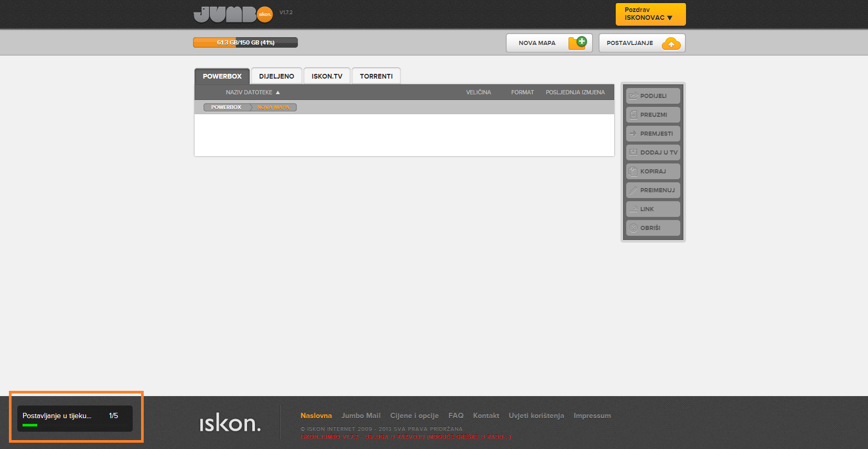
Task: Switch to the DIJELJENO tab
Action: tap(276, 76)
